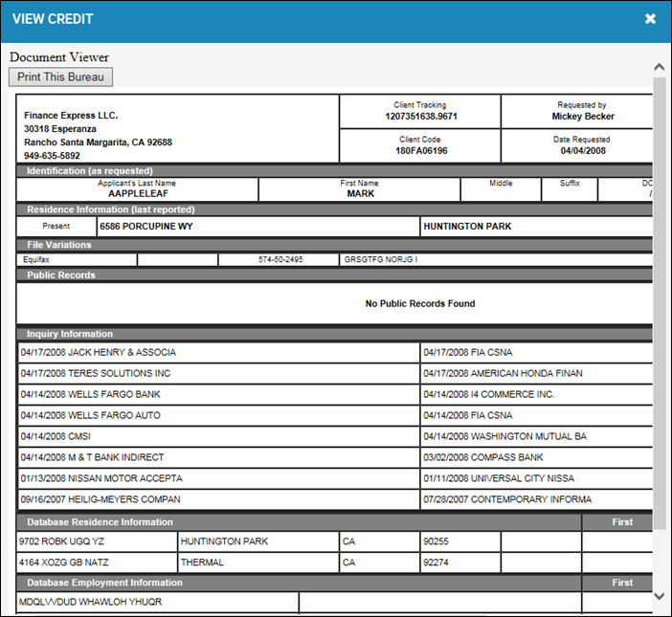The width and height of the screenshot is (672, 617).
Task: Click the No Public Records Found message
Action: pyautogui.click(x=420, y=303)
